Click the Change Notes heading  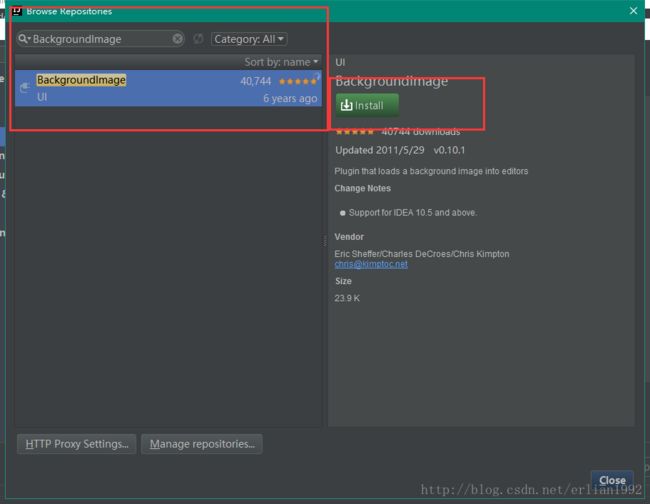point(363,188)
